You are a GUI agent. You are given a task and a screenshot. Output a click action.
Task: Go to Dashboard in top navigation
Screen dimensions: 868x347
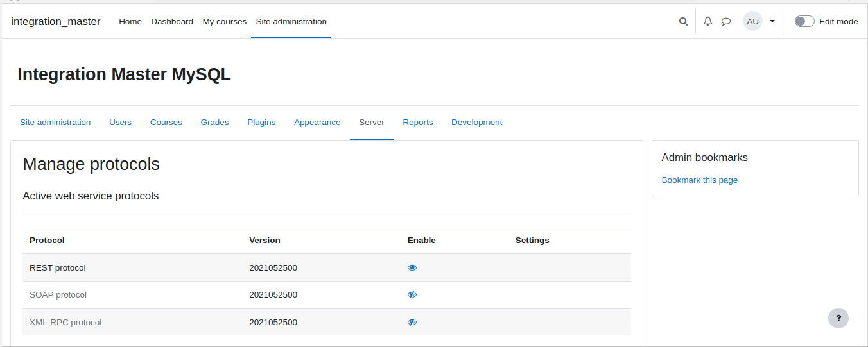pos(172,21)
